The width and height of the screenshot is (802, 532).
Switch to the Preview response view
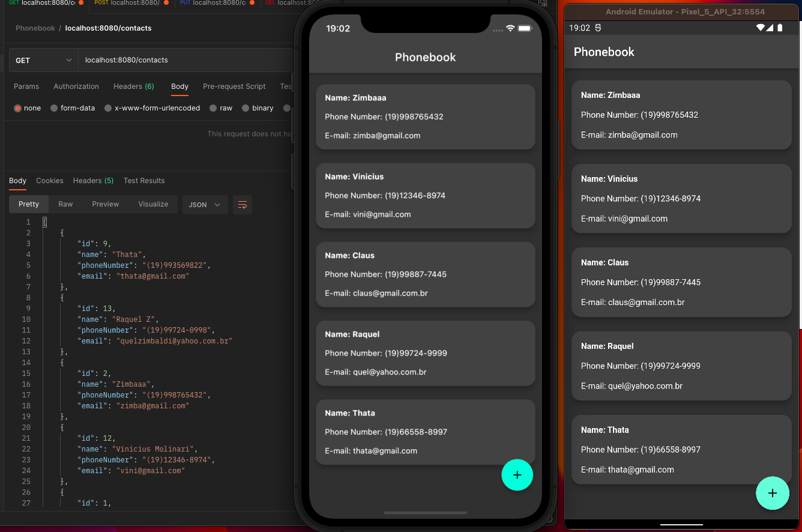[x=105, y=204]
